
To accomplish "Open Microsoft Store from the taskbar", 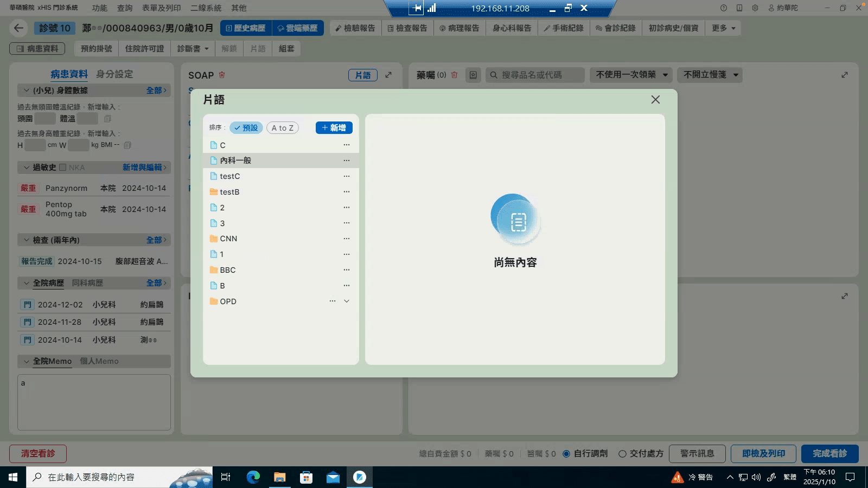I will coord(307,477).
